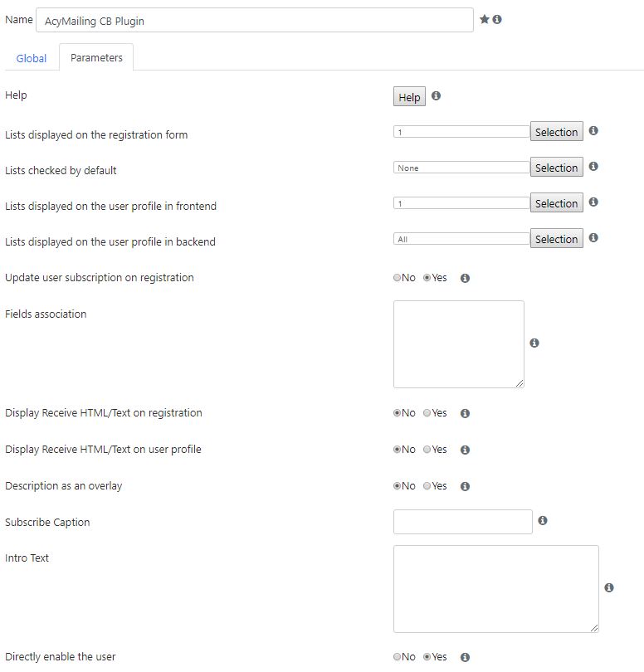Click the info icon next to Help button
Viewport: 644px width, 672px height.
click(436, 95)
